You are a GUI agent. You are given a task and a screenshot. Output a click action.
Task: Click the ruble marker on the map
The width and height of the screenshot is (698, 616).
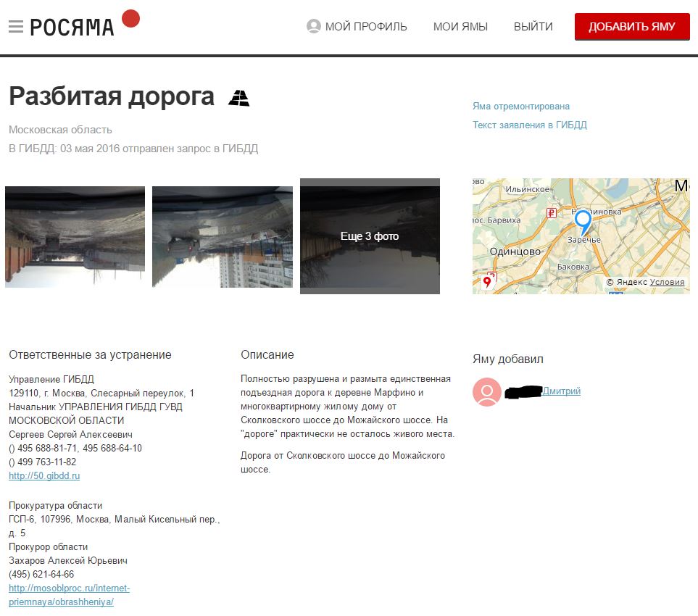pos(551,212)
